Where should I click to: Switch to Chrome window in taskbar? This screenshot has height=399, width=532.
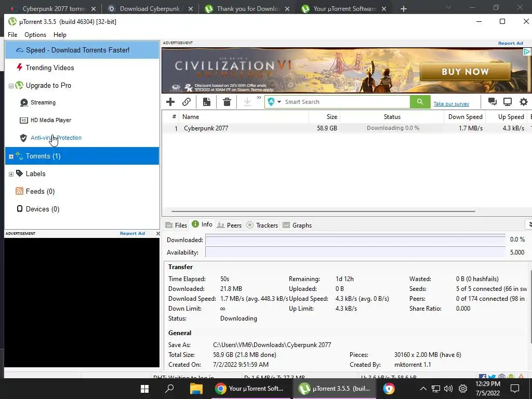point(250,389)
